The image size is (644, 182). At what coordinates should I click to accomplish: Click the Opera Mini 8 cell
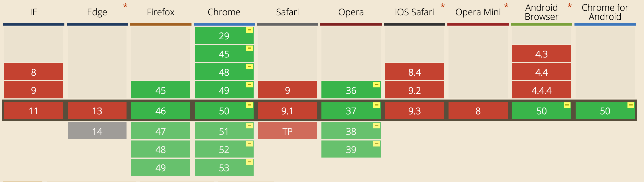(478, 111)
